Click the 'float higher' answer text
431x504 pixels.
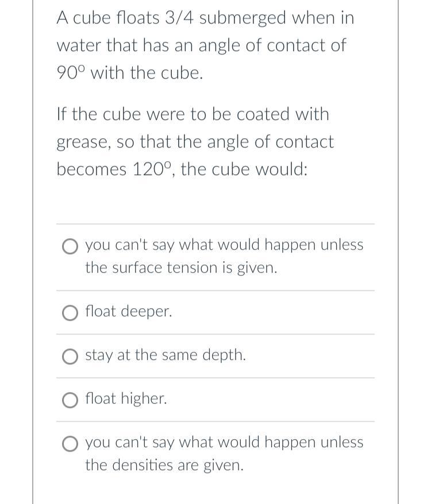click(x=126, y=398)
